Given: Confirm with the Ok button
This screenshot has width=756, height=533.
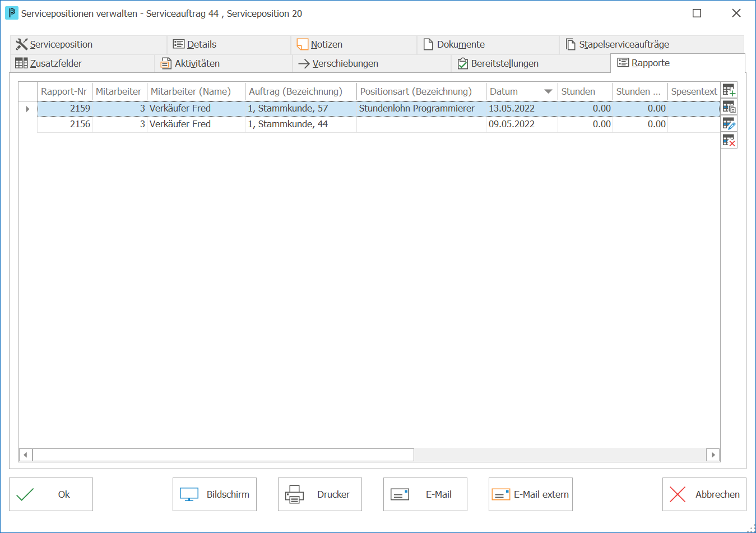Looking at the screenshot, I should 51,494.
